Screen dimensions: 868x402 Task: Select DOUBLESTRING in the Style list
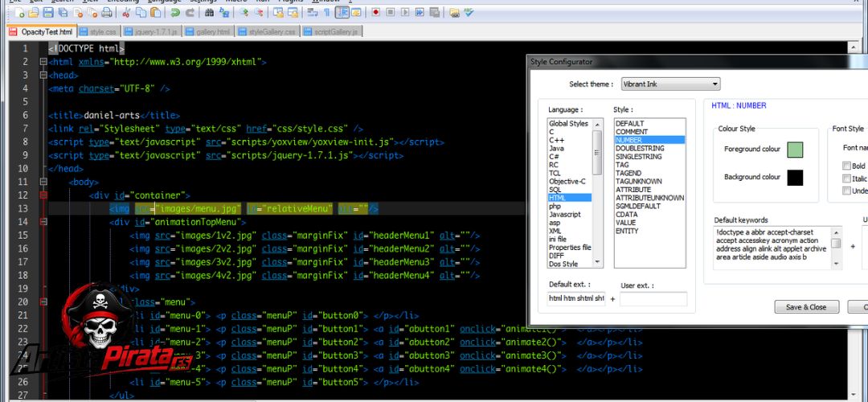click(640, 149)
